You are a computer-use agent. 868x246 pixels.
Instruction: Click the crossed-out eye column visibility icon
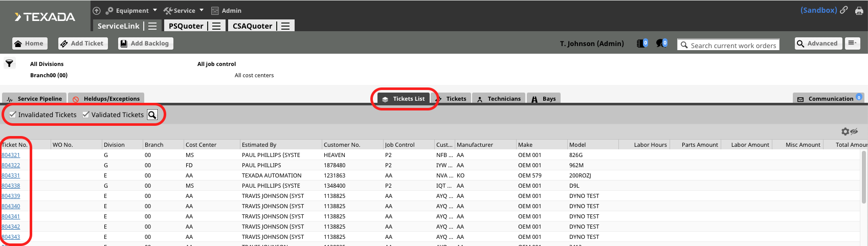[x=854, y=131]
